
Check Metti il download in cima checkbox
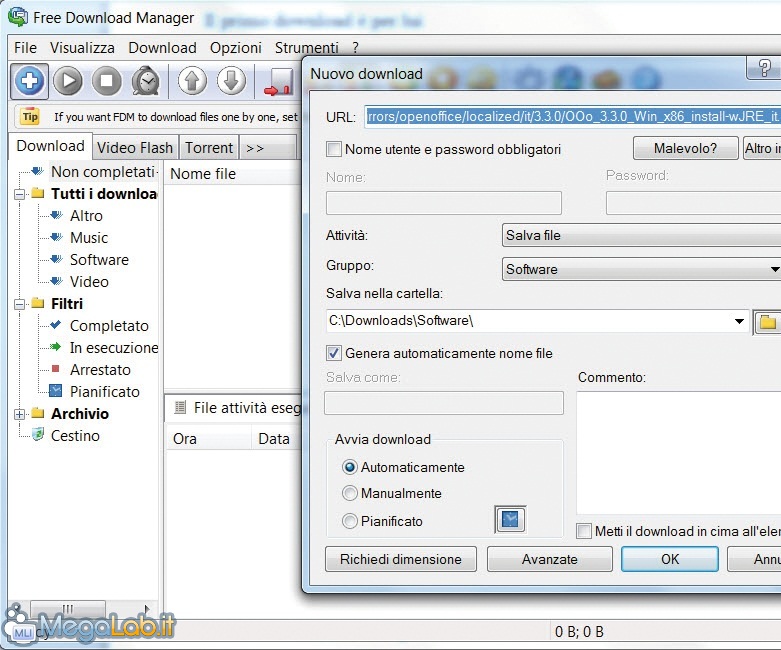click(584, 531)
